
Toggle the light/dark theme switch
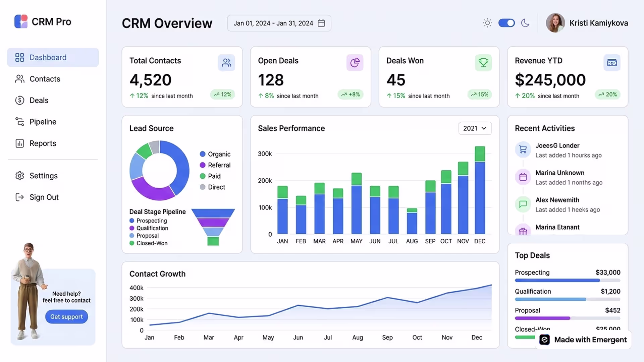[x=506, y=23]
